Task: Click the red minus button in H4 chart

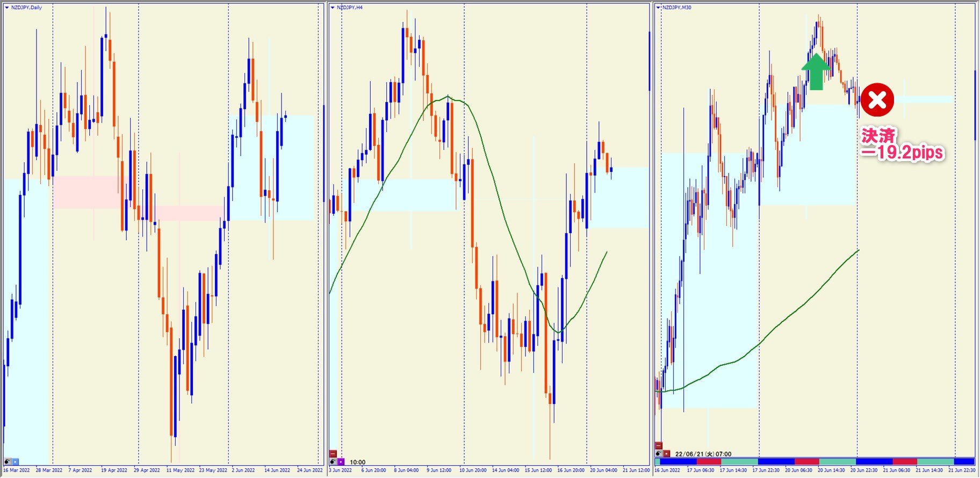Action: click(x=333, y=454)
